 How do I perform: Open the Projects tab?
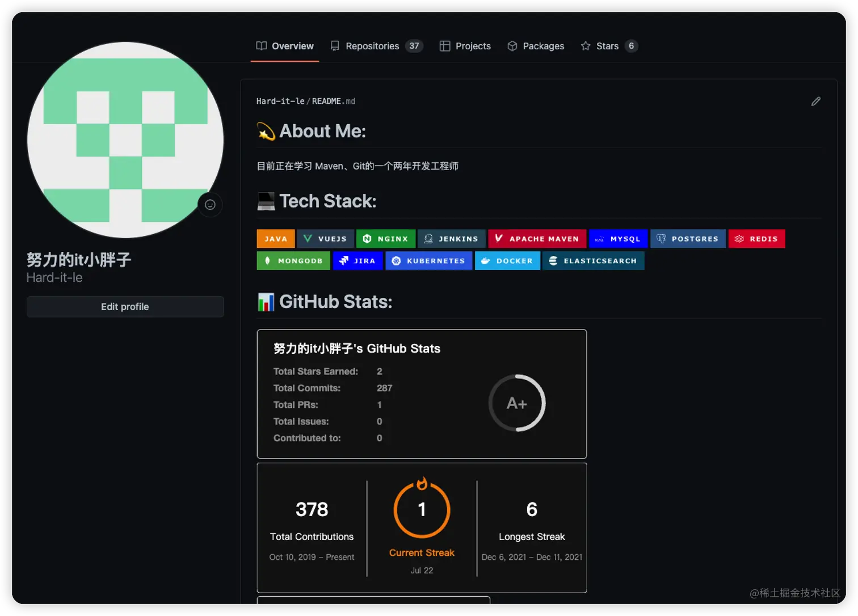(x=465, y=46)
